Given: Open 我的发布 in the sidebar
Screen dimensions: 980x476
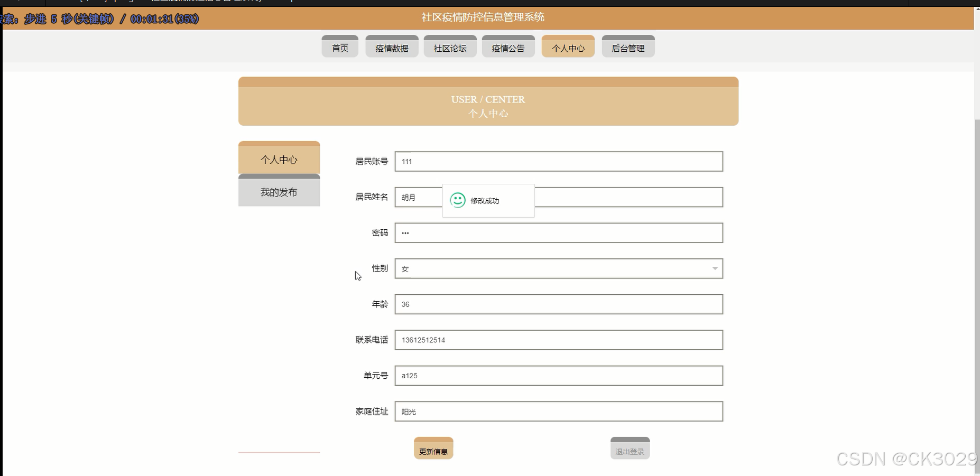Looking at the screenshot, I should pyautogui.click(x=279, y=192).
